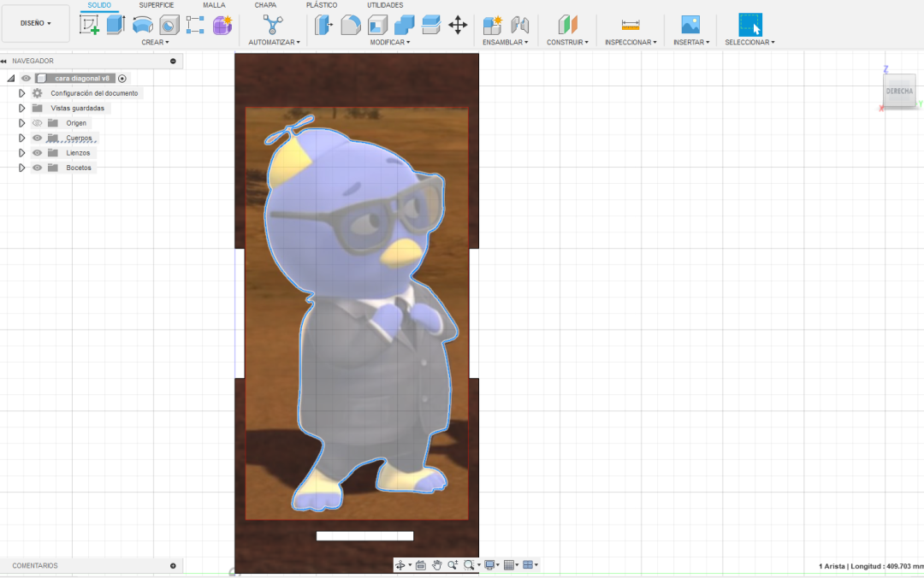
Task: Toggle visibility of cara diagonal v8 component
Action: point(26,79)
